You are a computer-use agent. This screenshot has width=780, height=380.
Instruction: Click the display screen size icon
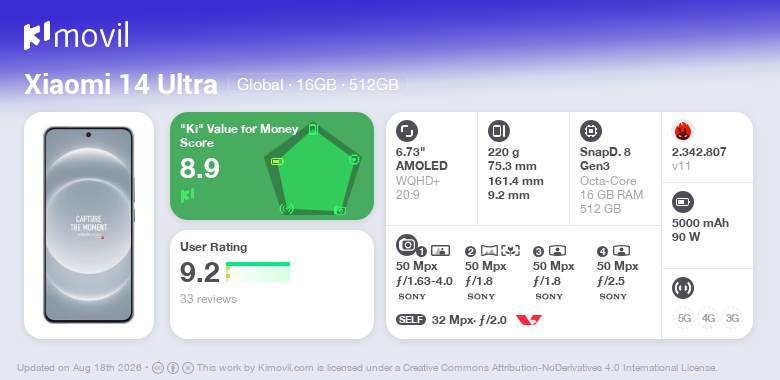[x=407, y=131]
